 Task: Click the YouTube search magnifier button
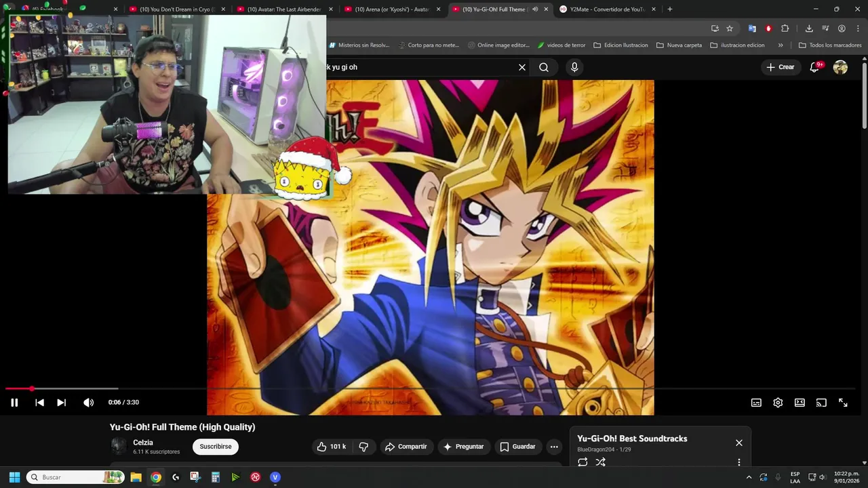coord(544,67)
